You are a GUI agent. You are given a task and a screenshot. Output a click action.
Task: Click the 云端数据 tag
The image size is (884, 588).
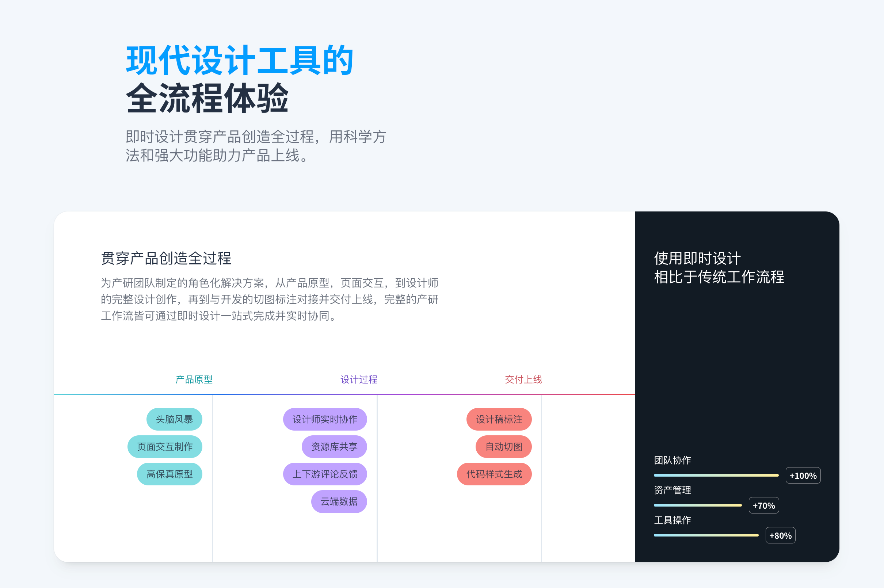pyautogui.click(x=339, y=501)
